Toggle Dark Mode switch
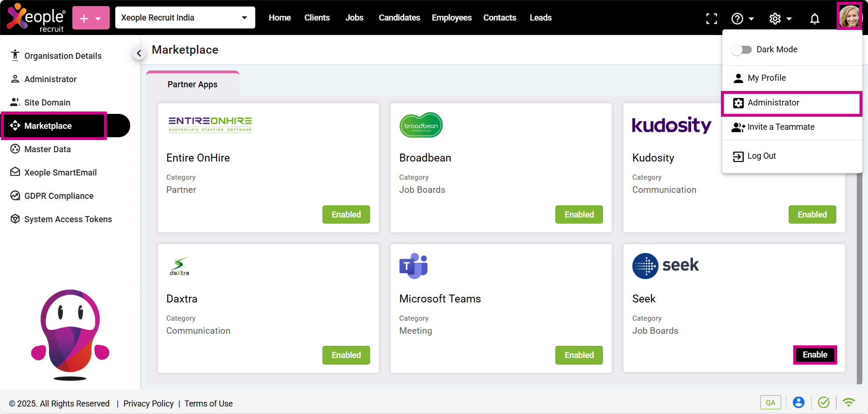Viewport: 868px width, 414px height. tap(741, 49)
